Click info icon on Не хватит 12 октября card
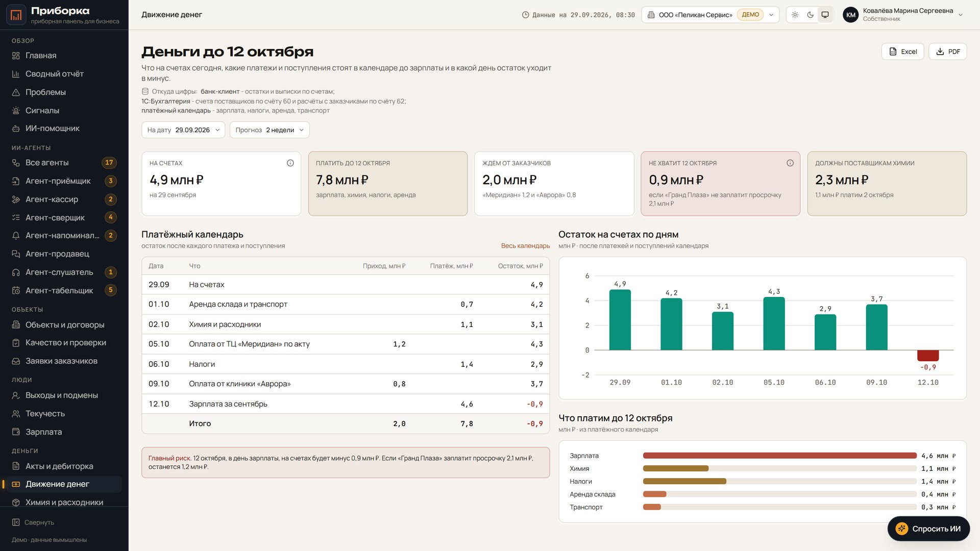 point(790,163)
